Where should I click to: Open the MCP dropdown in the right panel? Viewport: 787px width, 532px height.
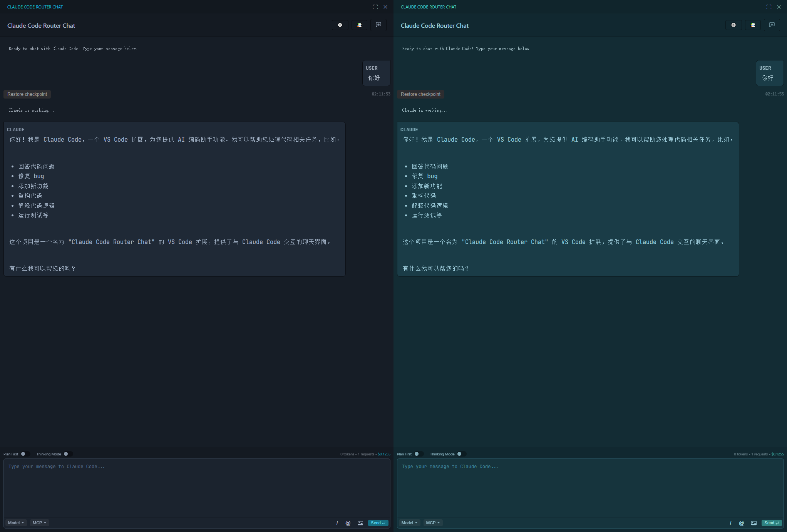pyautogui.click(x=433, y=523)
